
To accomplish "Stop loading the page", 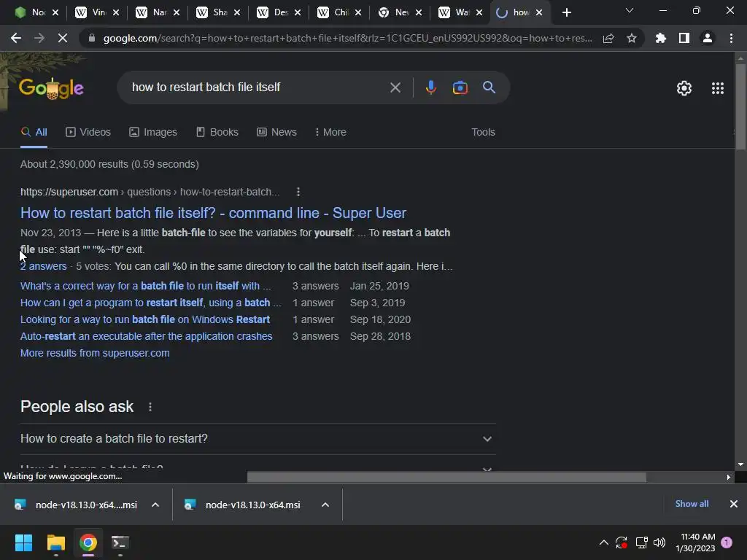I will [63, 38].
